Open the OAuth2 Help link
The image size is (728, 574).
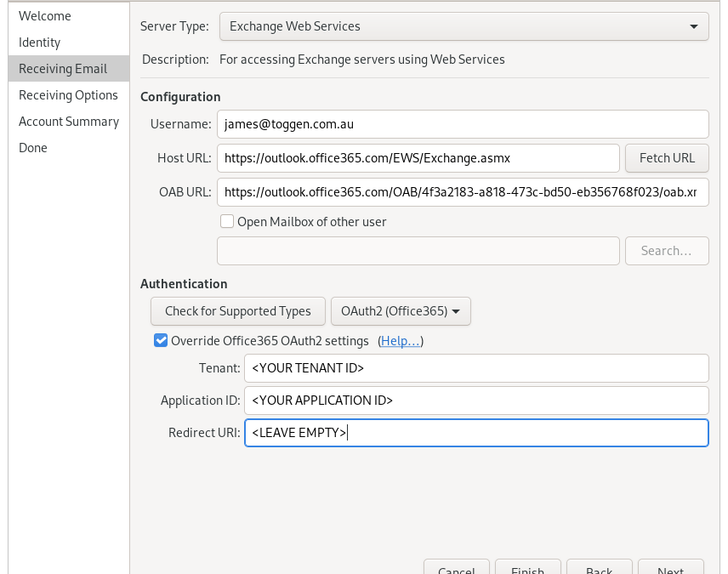click(400, 341)
